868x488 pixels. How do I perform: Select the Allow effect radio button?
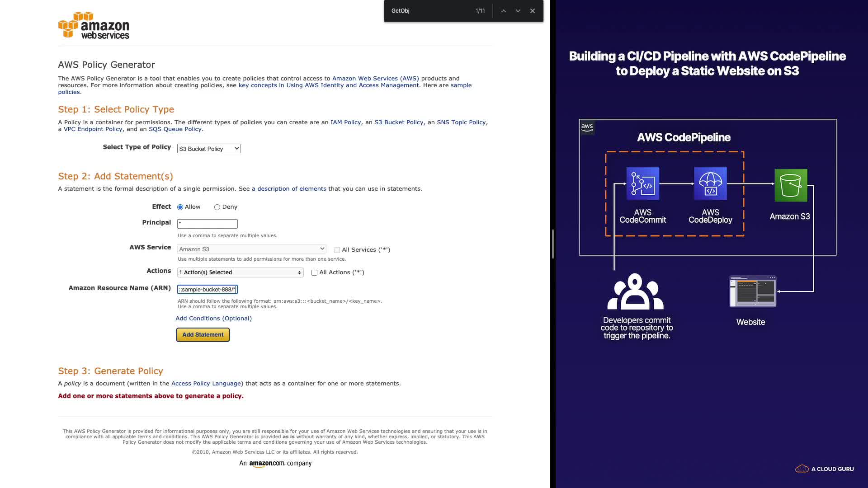[x=180, y=207]
